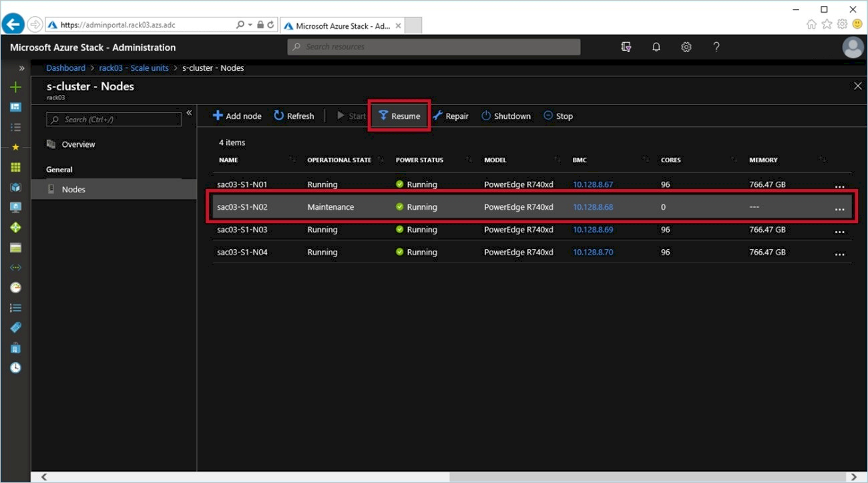
Task: Go back with the browser back arrow
Action: [13, 25]
